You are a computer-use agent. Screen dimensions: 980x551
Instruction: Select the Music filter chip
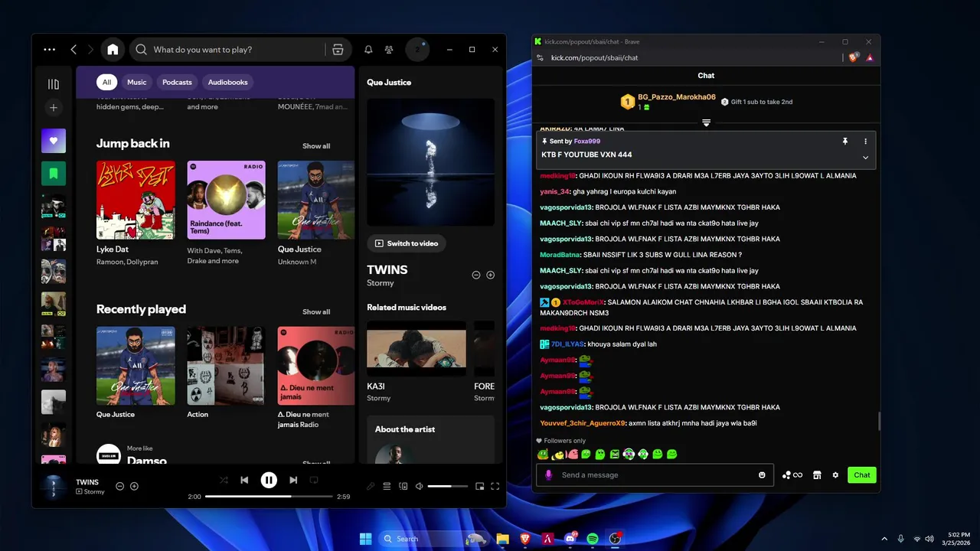(137, 82)
